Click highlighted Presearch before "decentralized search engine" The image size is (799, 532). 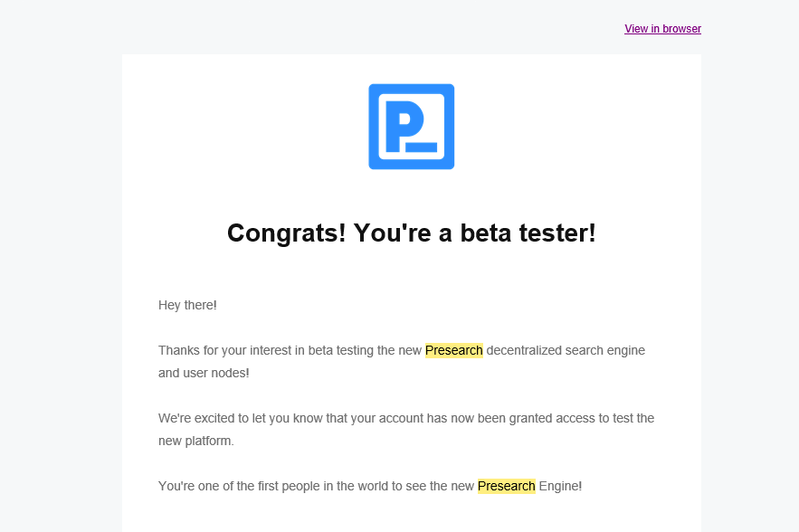tap(454, 350)
